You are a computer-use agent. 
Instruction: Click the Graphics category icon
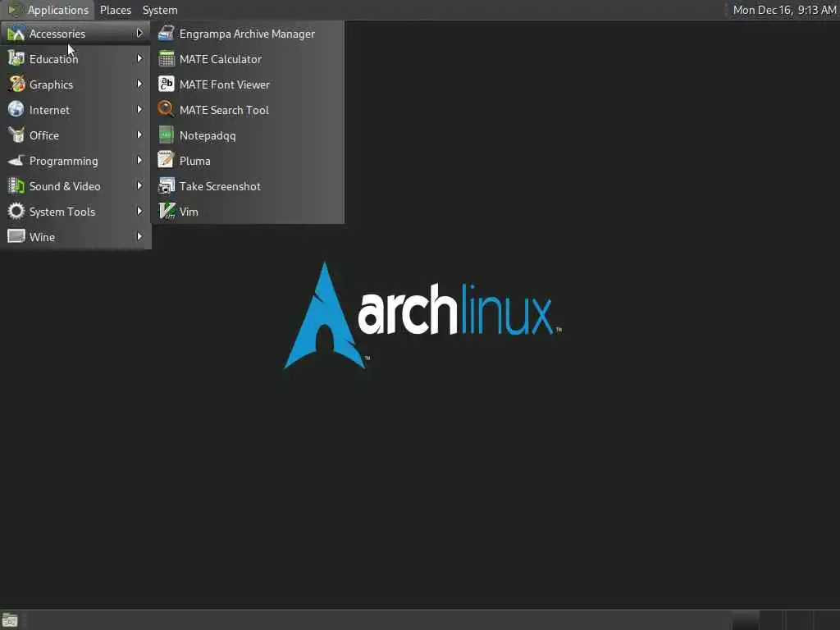16,84
